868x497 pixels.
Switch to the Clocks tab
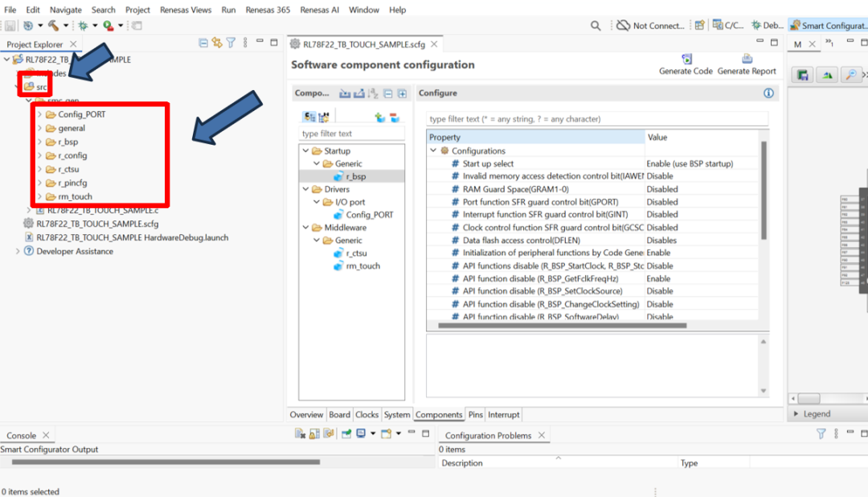pos(366,415)
